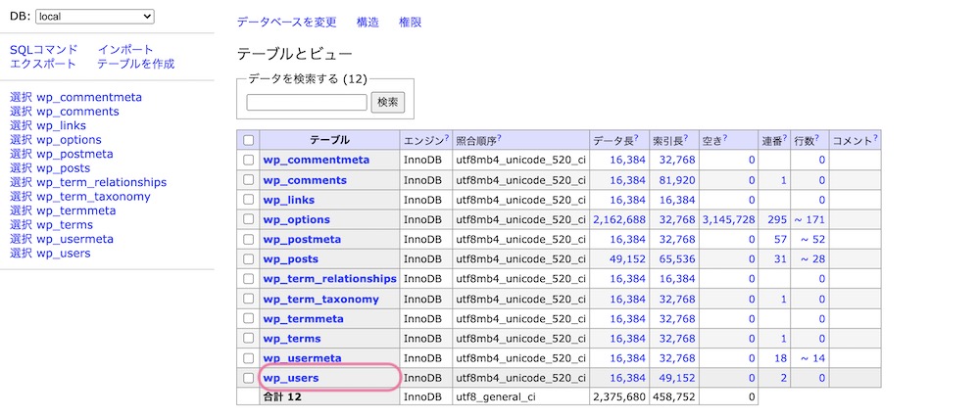Click the search text field under データを検索する
980x419 pixels.
(x=306, y=103)
